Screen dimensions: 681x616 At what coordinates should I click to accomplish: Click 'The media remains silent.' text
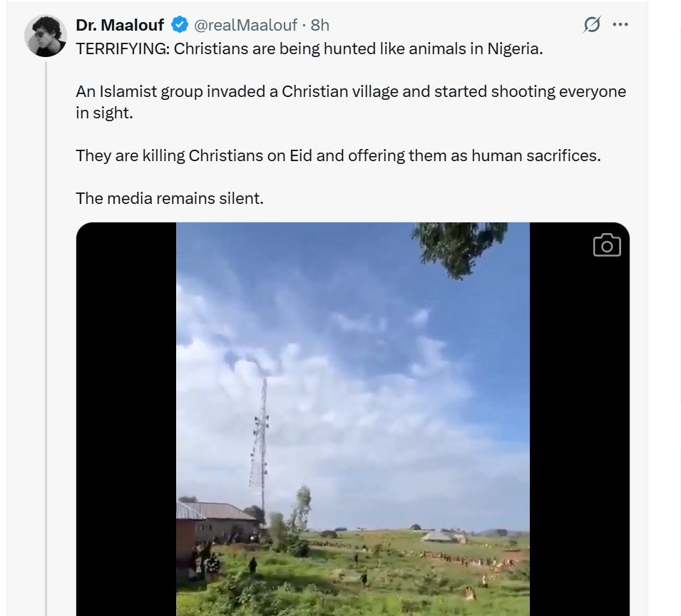[170, 198]
